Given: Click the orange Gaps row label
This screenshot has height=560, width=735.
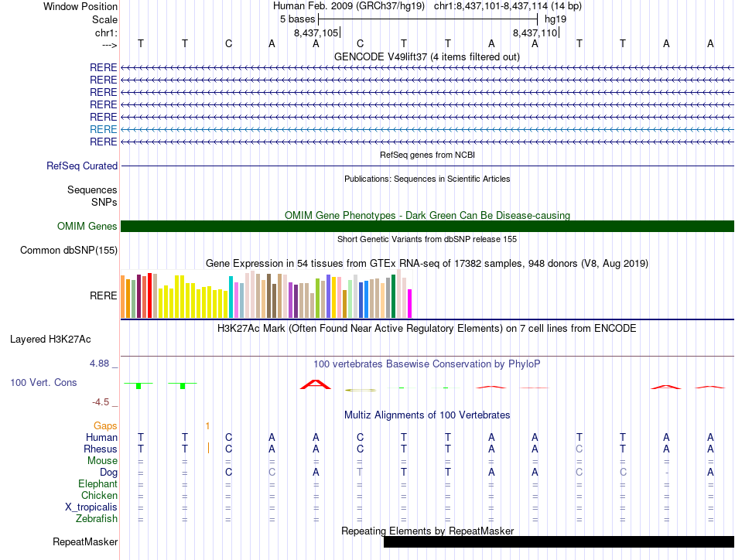Looking at the screenshot, I should [x=105, y=425].
